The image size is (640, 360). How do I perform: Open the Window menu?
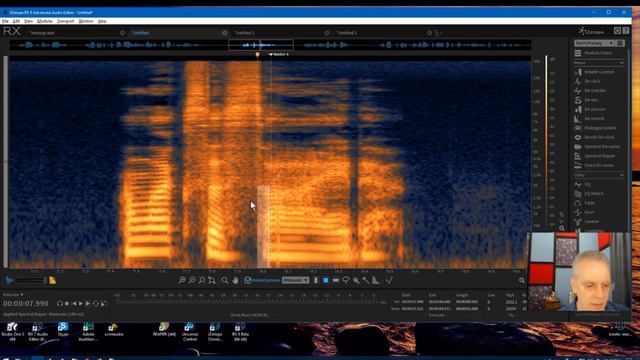coord(86,21)
